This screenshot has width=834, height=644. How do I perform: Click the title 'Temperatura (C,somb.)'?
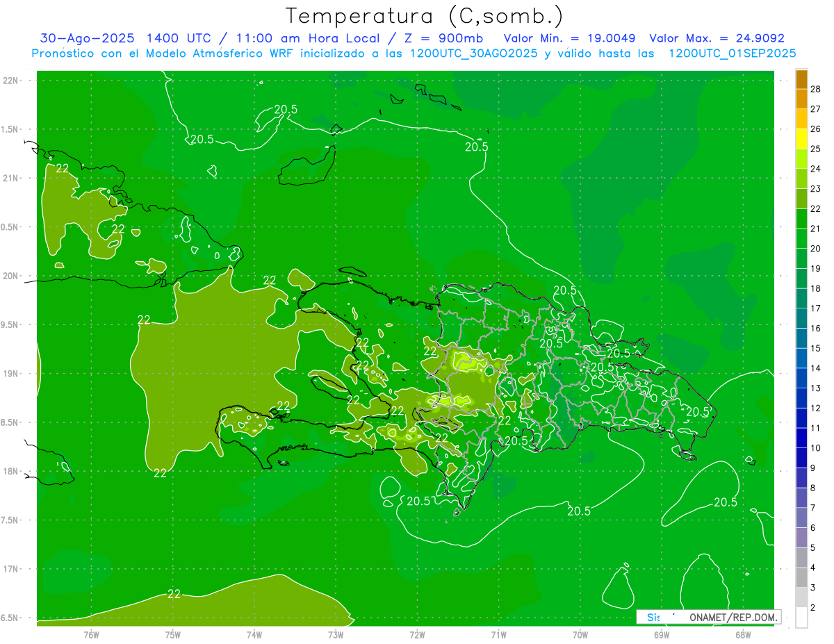point(424,16)
